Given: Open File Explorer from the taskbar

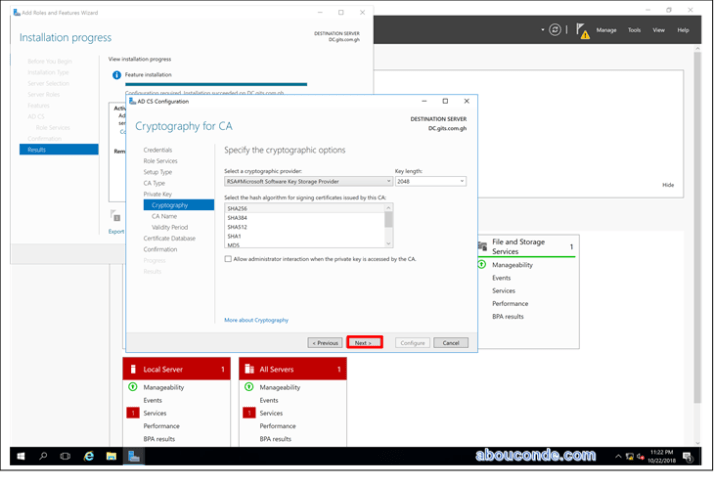Looking at the screenshot, I should pos(111,456).
